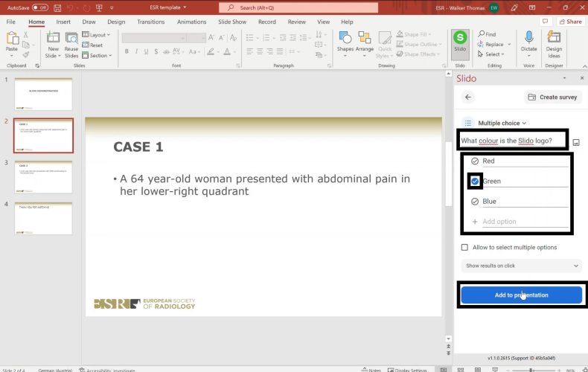The width and height of the screenshot is (588, 372).
Task: Click the font color icon
Action: click(x=227, y=51)
